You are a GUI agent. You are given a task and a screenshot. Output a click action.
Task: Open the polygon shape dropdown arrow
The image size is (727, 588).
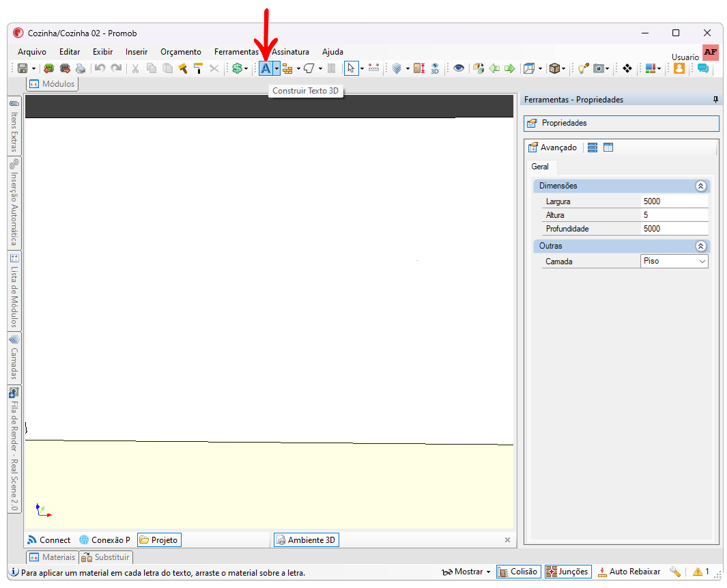320,68
